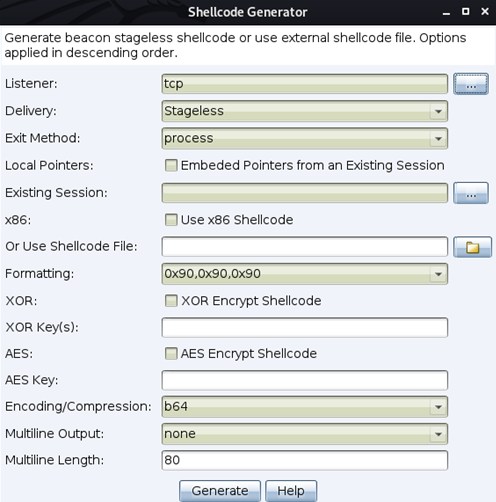Screen dimensions: 496x502
Task: Select the Multiline Length field
Action: click(304, 460)
